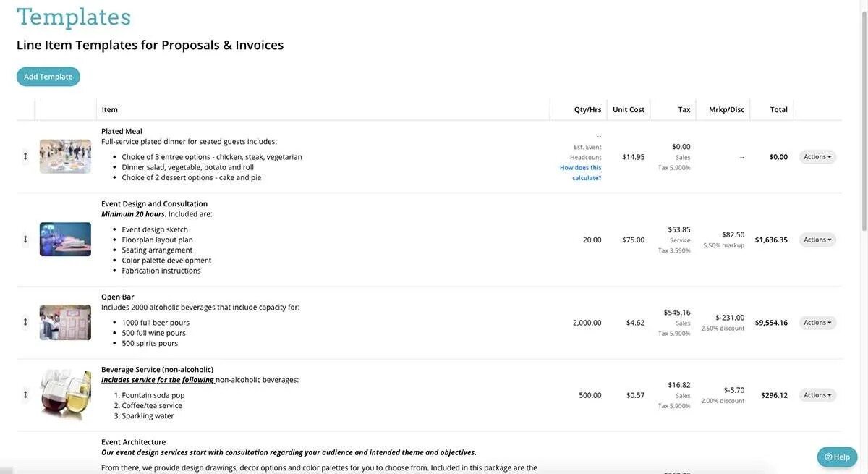The width and height of the screenshot is (868, 474).
Task: Click the $82.50 markup amount
Action: click(x=733, y=234)
